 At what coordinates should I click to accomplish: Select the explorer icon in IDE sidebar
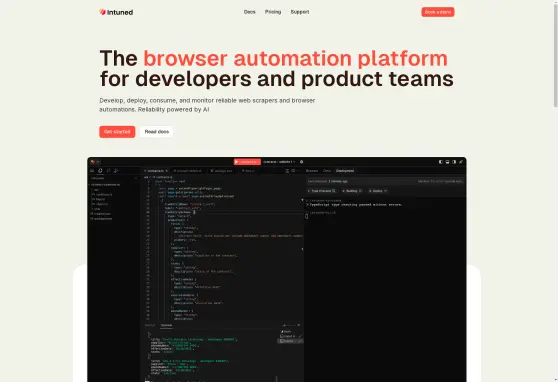click(x=100, y=171)
